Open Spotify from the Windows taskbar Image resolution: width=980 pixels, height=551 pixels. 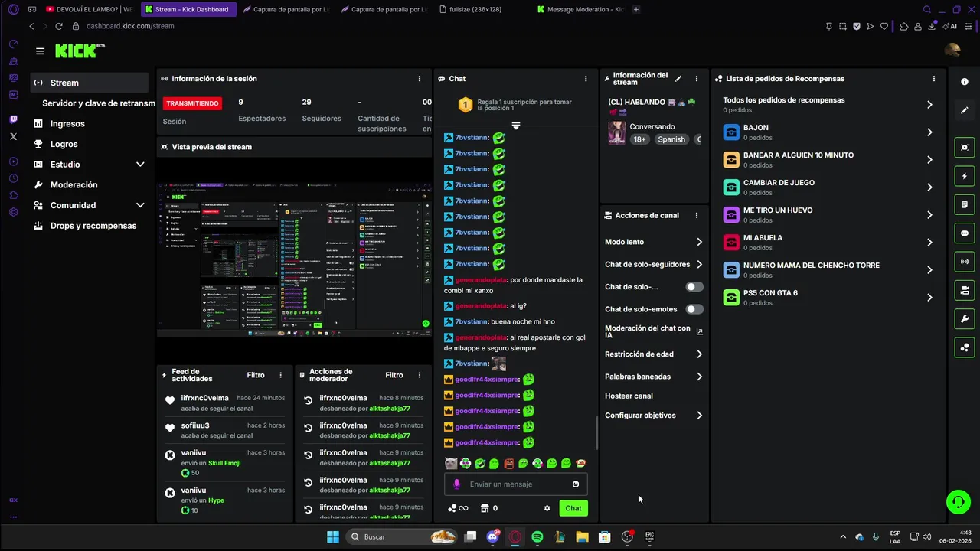pyautogui.click(x=537, y=536)
